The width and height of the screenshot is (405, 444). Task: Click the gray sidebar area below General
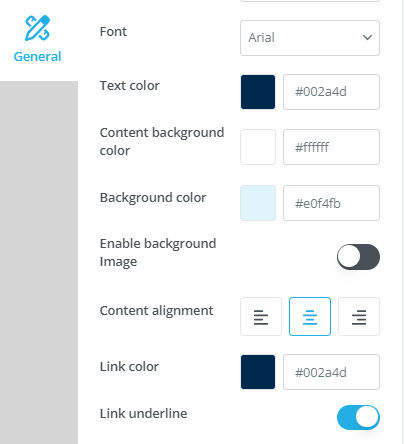coord(39,262)
